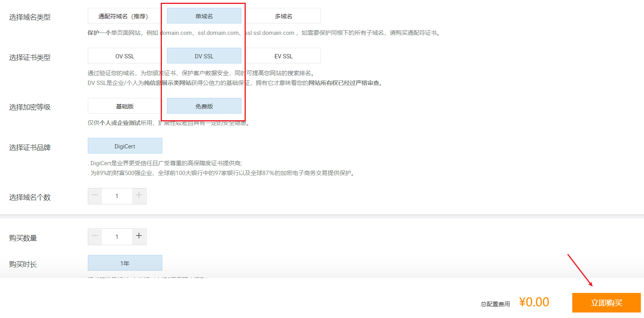Click the 购买时长 label
The image size is (644, 318).
pyautogui.click(x=23, y=264)
